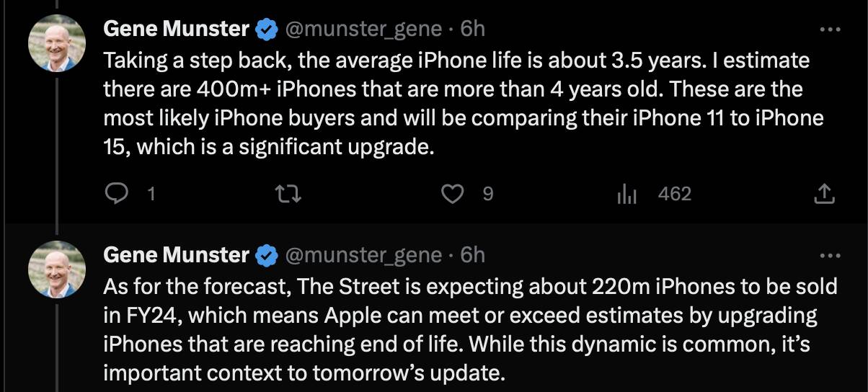Open the 6h timestamp of first tweet
Viewport: 868px width, 392px height.
pyautogui.click(x=472, y=29)
